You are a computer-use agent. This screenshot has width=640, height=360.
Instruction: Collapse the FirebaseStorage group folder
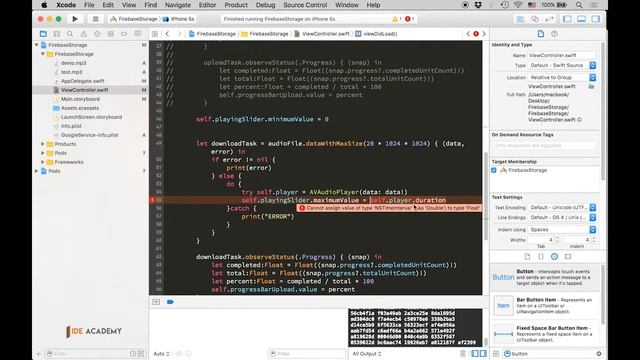(43, 54)
